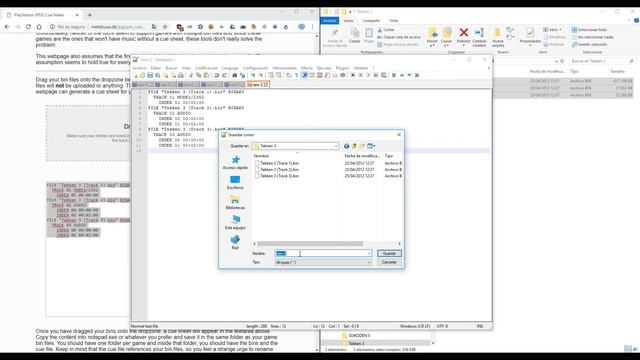Expand the Tipo 'All types' dropdown

coord(369,262)
